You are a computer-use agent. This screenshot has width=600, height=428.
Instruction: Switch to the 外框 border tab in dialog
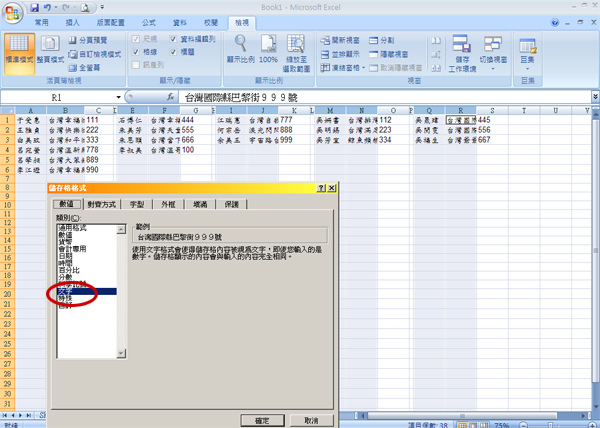[x=168, y=205]
